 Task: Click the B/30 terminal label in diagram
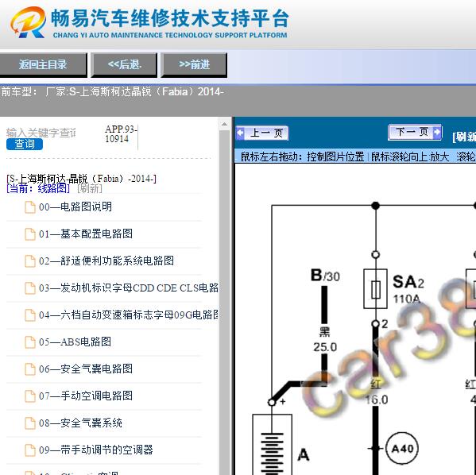[325, 275]
